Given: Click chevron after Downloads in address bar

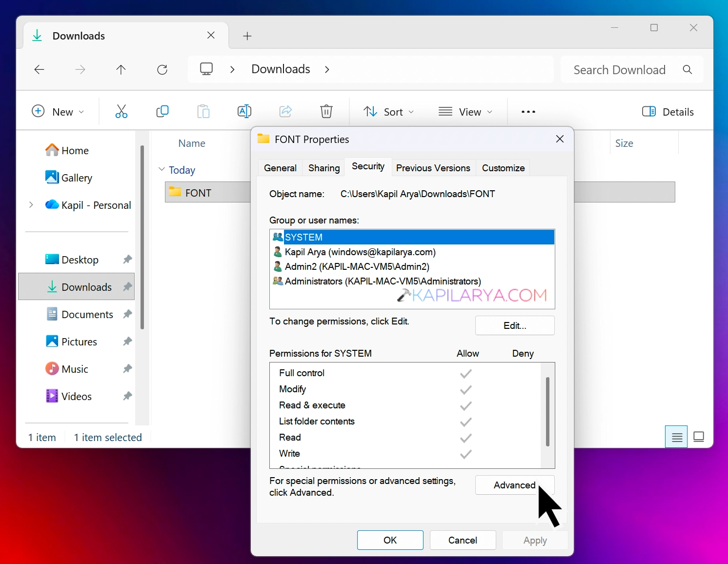Looking at the screenshot, I should 327,70.
